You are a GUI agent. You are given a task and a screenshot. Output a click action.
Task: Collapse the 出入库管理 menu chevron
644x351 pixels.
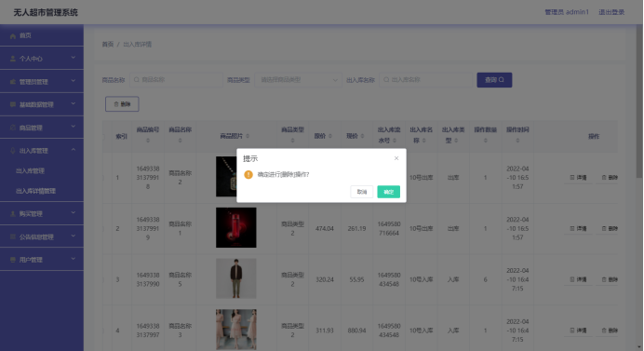[74, 150]
